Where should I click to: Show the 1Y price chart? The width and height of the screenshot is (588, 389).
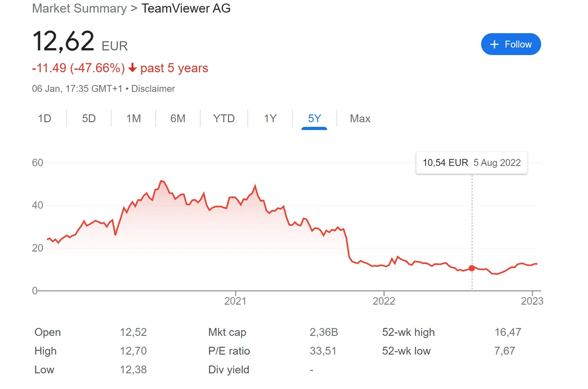point(270,118)
